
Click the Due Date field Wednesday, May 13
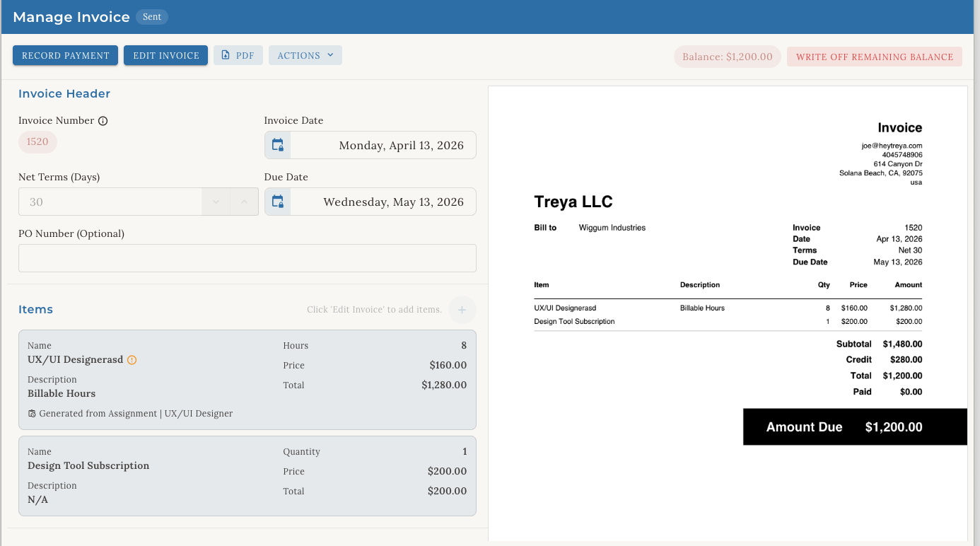(x=371, y=202)
